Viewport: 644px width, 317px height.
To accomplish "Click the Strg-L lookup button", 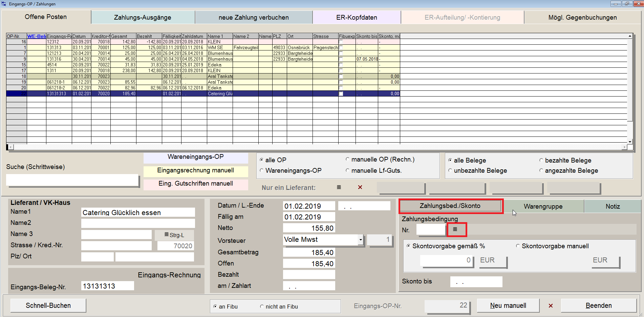I will [174, 235].
